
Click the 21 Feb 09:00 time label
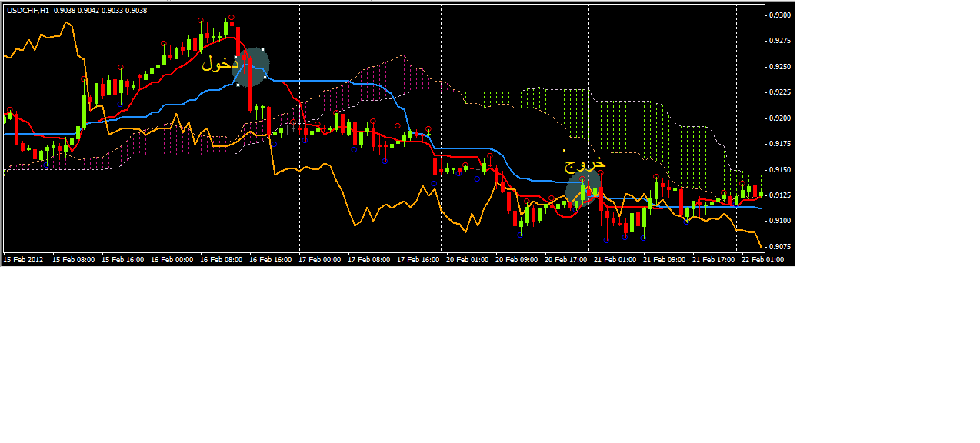pos(665,260)
